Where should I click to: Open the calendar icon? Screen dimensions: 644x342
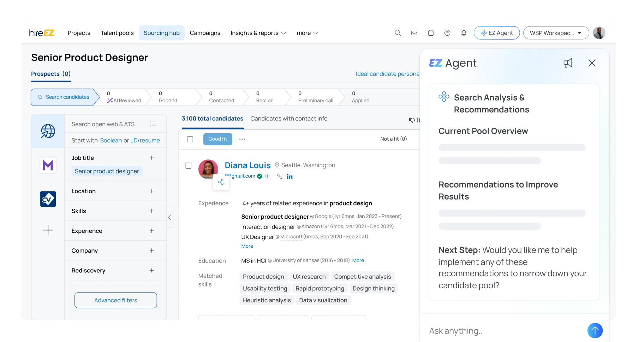431,33
